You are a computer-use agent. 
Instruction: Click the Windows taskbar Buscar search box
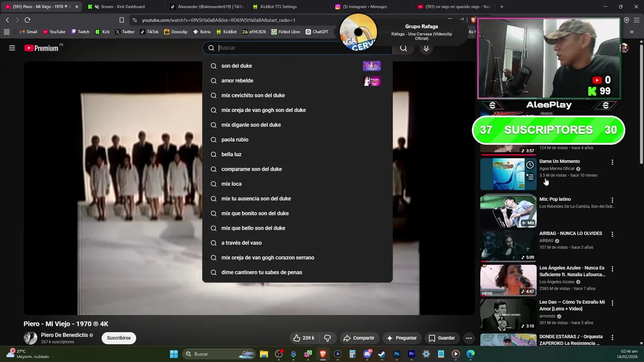tap(218, 354)
